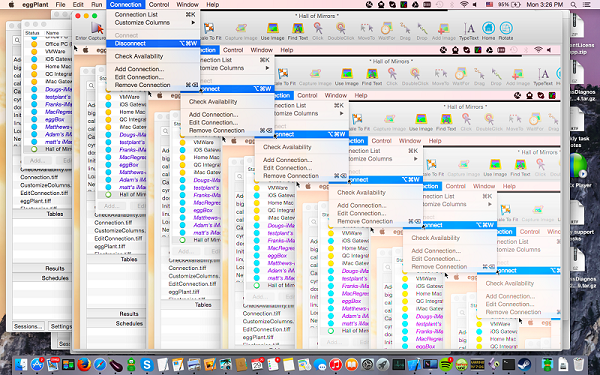The image size is (600, 375).
Task: Open the Control menu in the top menu bar
Action: tap(158, 5)
